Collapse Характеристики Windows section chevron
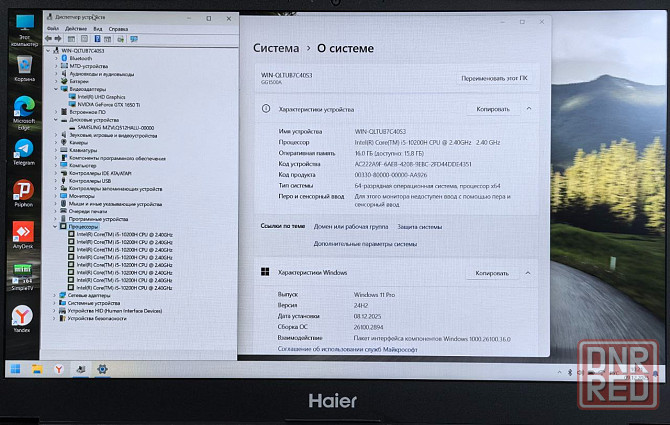 pyautogui.click(x=528, y=273)
